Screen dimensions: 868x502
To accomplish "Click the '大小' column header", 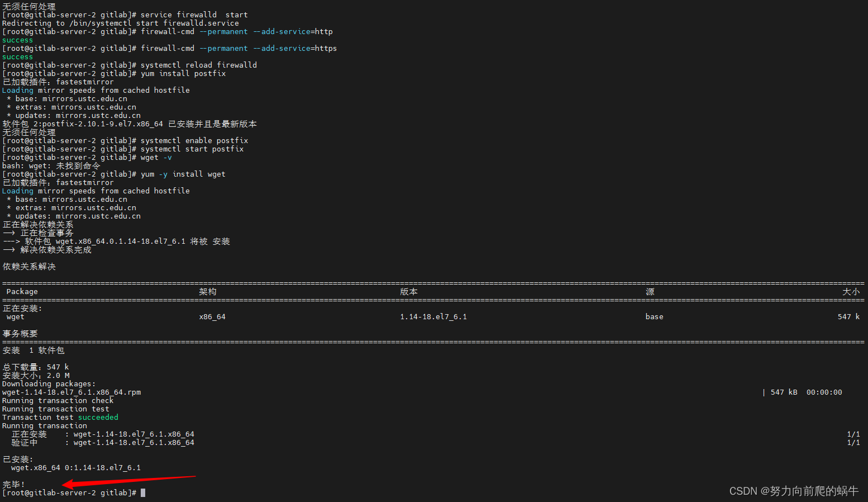I will (851, 291).
